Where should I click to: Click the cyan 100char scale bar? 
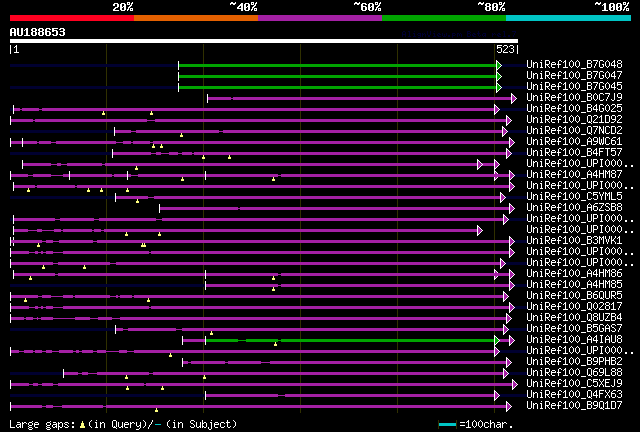[x=447, y=425]
